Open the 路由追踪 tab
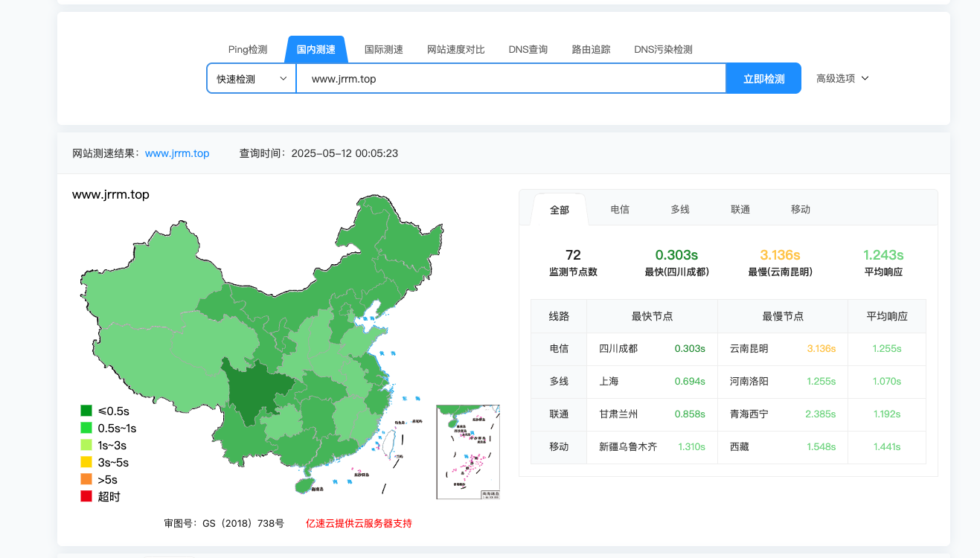 (591, 50)
